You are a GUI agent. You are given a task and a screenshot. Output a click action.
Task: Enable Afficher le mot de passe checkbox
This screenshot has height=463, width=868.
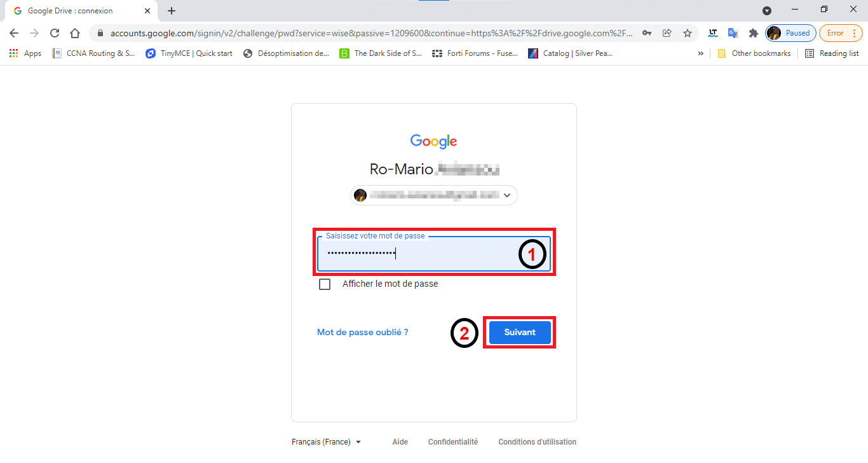tap(325, 284)
